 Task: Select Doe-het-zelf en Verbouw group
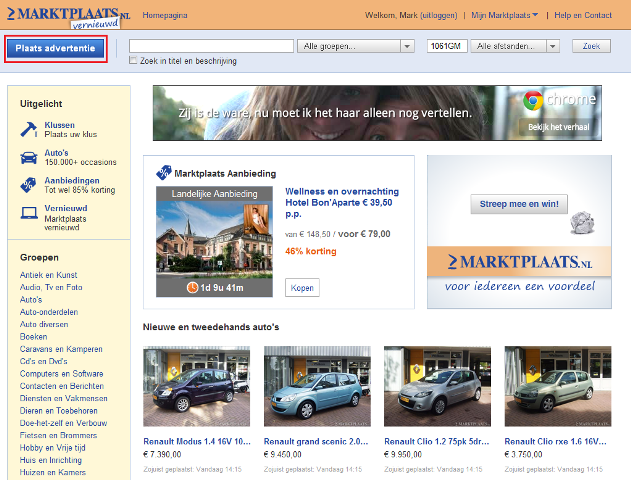tap(64, 423)
